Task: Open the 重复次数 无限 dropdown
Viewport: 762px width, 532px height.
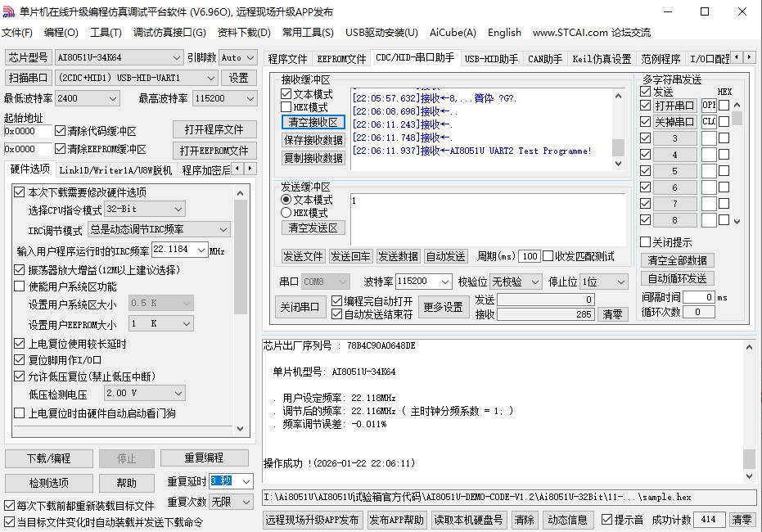Action: coord(229,501)
